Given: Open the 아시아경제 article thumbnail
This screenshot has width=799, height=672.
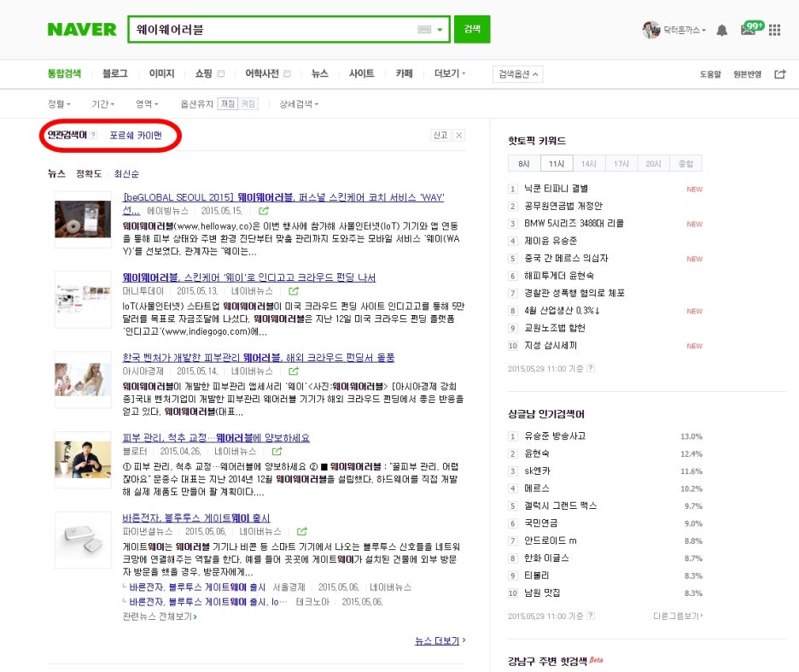Looking at the screenshot, I should (x=83, y=379).
